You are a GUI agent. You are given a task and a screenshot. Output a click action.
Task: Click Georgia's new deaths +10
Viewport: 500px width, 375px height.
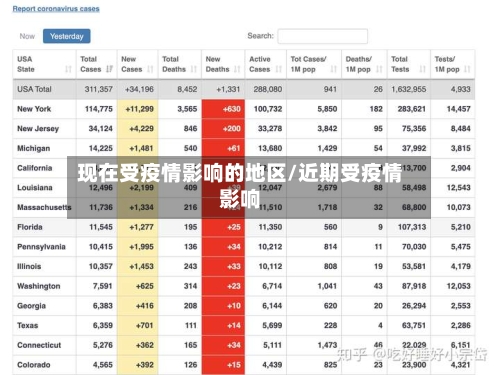tap(234, 306)
